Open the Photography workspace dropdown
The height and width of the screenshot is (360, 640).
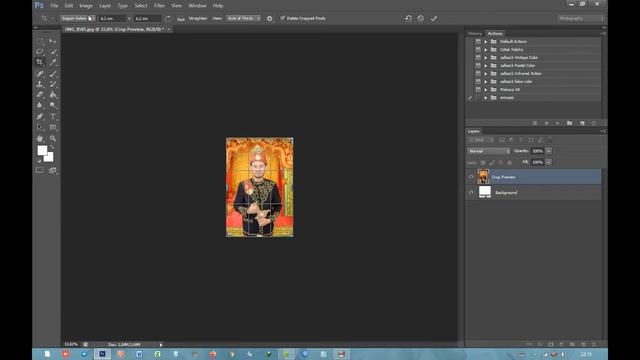click(x=580, y=18)
